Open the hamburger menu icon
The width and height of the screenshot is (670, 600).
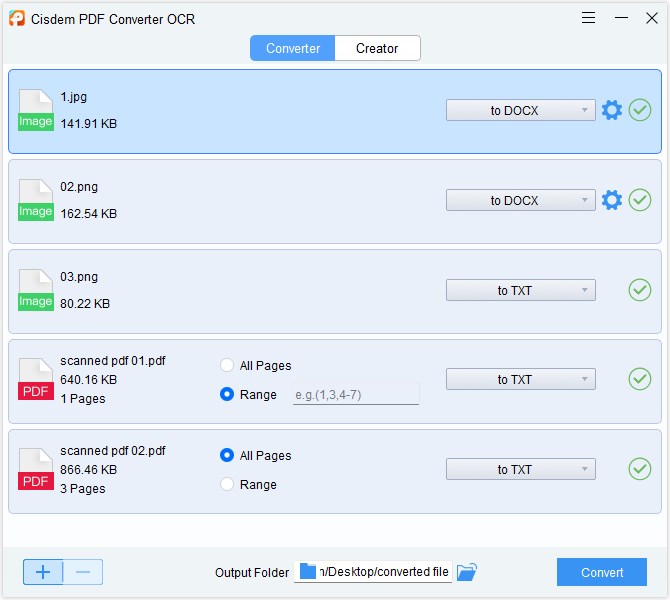(x=588, y=18)
